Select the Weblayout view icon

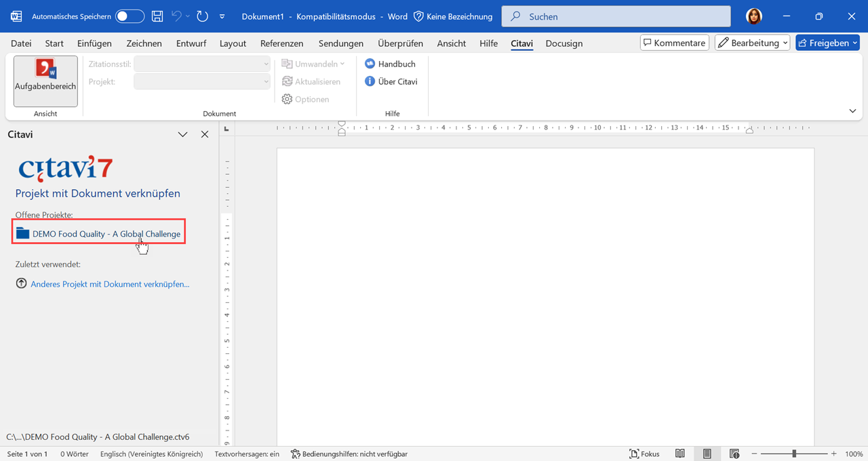point(734,454)
